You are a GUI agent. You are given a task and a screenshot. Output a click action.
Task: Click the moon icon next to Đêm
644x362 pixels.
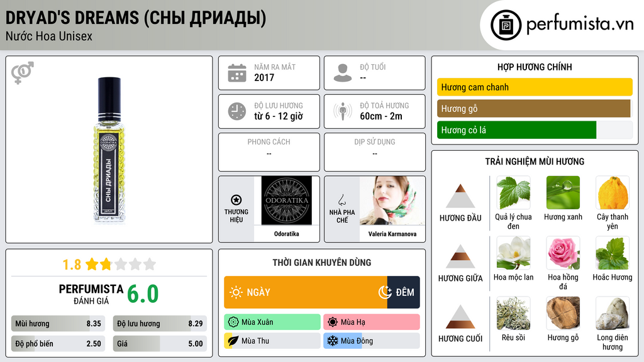pos(385,292)
